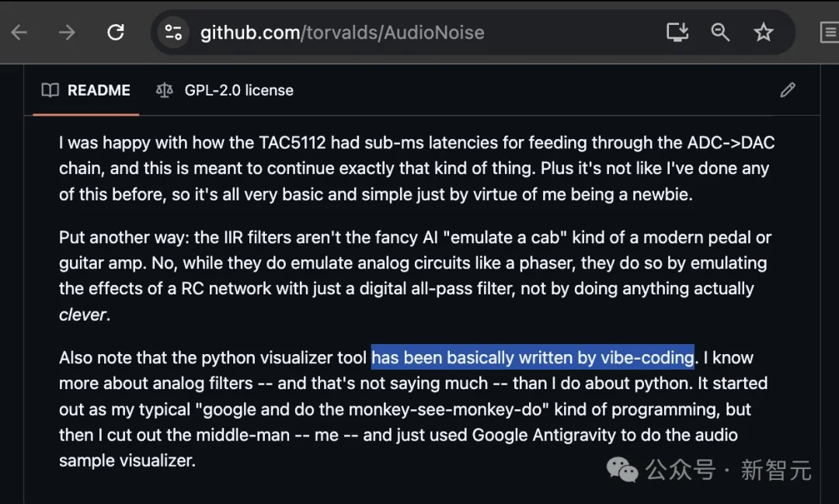Go back with the browser back arrow
This screenshot has height=504, width=839.
click(x=19, y=32)
